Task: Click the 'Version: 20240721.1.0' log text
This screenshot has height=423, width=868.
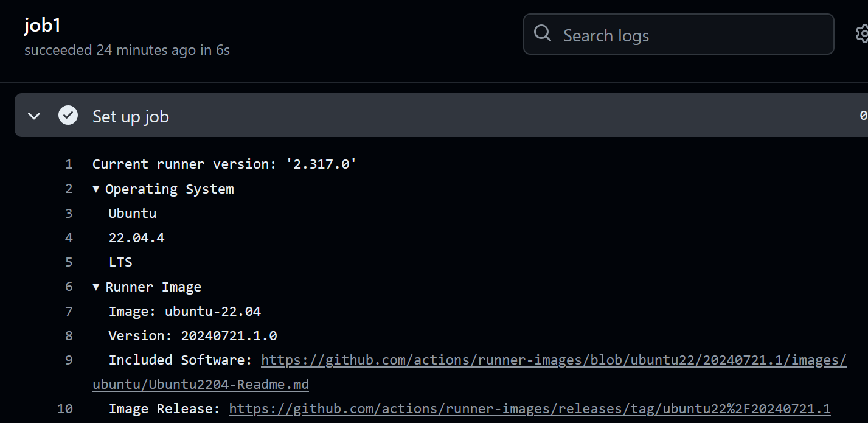Action: [193, 336]
